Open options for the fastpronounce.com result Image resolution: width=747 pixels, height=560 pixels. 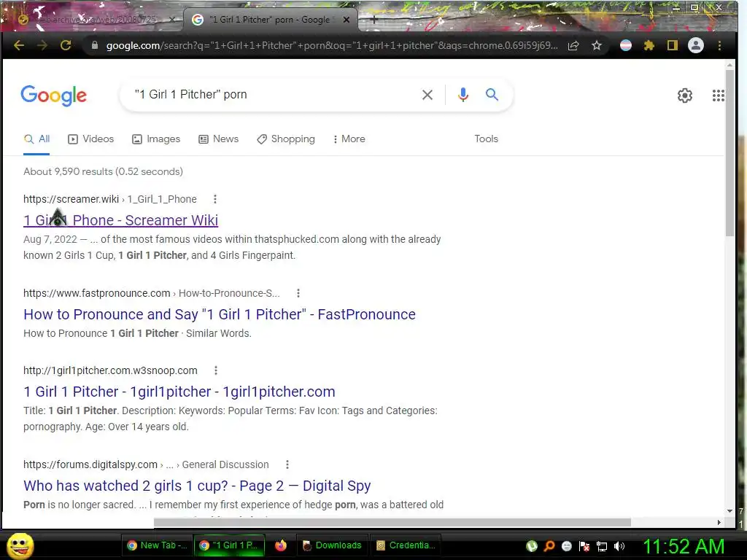click(x=298, y=293)
